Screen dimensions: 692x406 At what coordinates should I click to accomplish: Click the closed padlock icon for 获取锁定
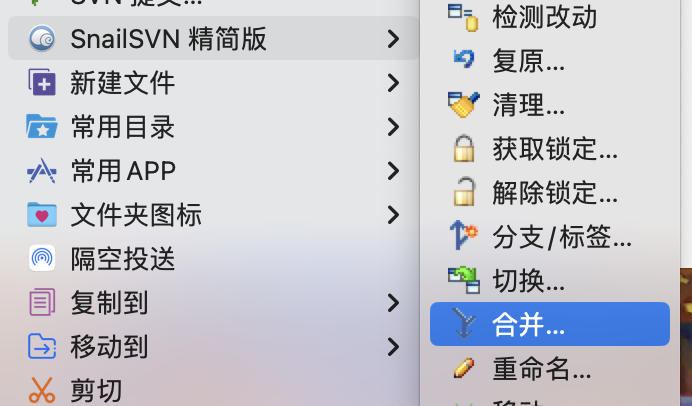coord(464,149)
